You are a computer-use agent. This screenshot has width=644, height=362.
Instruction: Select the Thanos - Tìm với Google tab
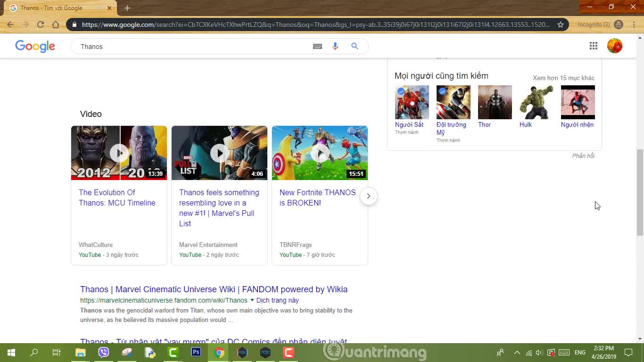point(61,8)
